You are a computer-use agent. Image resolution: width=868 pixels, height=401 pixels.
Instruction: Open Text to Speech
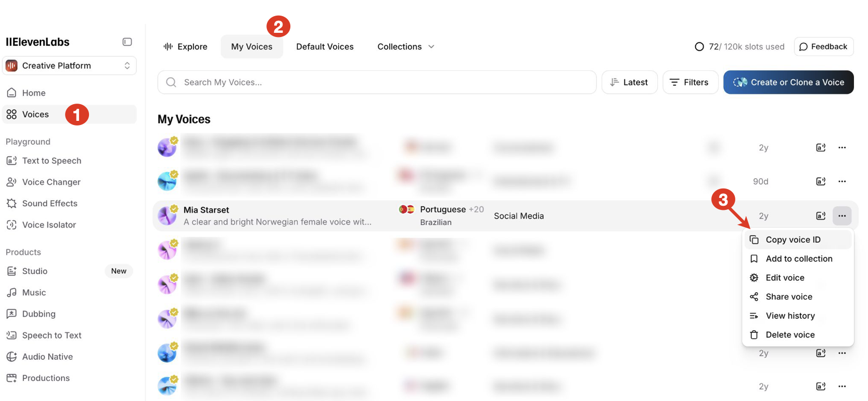coord(69,160)
